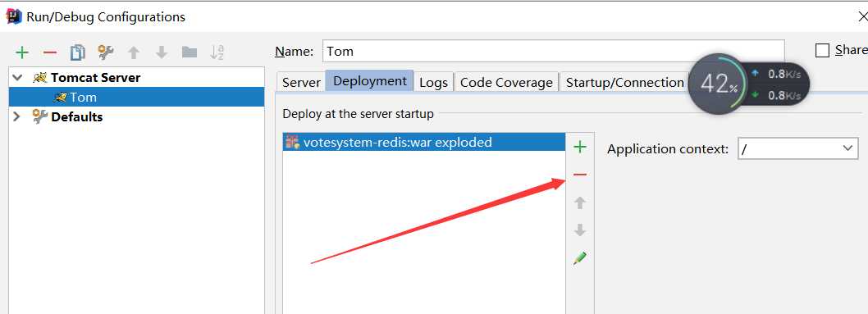Move configuration up in toolbar
This screenshot has height=314, width=868.
(134, 52)
